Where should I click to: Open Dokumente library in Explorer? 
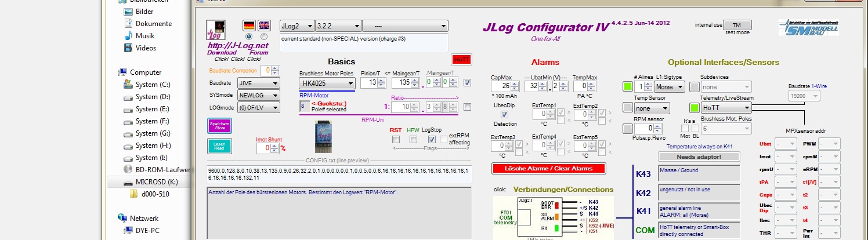(147, 24)
